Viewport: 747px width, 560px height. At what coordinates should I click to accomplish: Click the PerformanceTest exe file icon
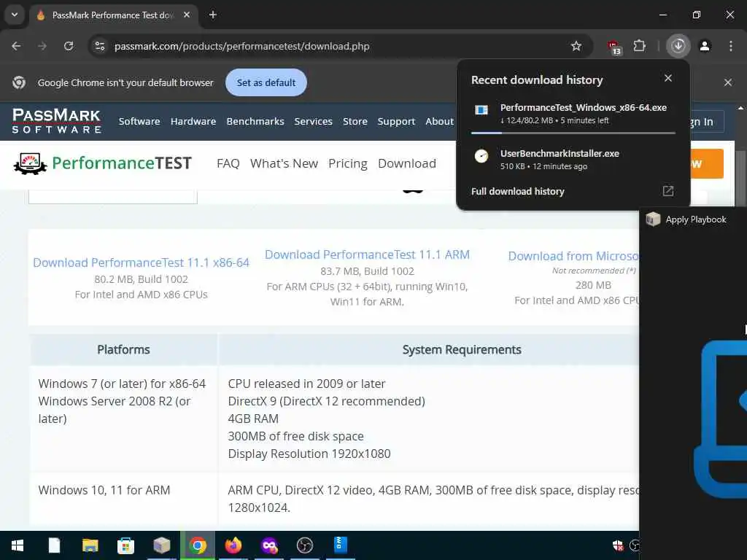pos(481,110)
